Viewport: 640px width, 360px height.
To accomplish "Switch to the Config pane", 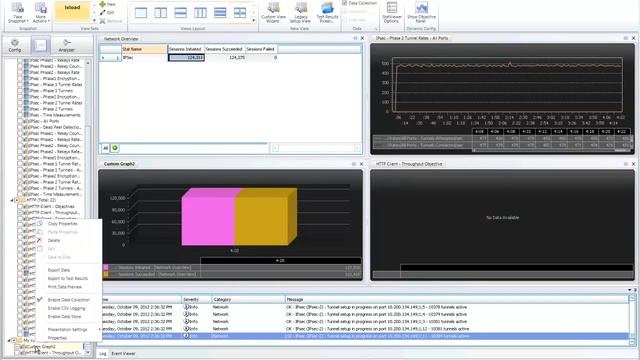I will click(15, 45).
